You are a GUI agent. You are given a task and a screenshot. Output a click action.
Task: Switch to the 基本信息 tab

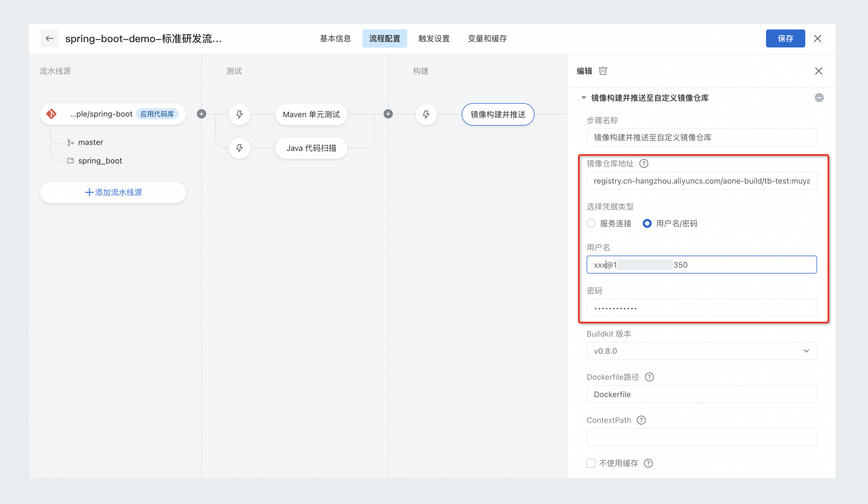click(x=335, y=39)
